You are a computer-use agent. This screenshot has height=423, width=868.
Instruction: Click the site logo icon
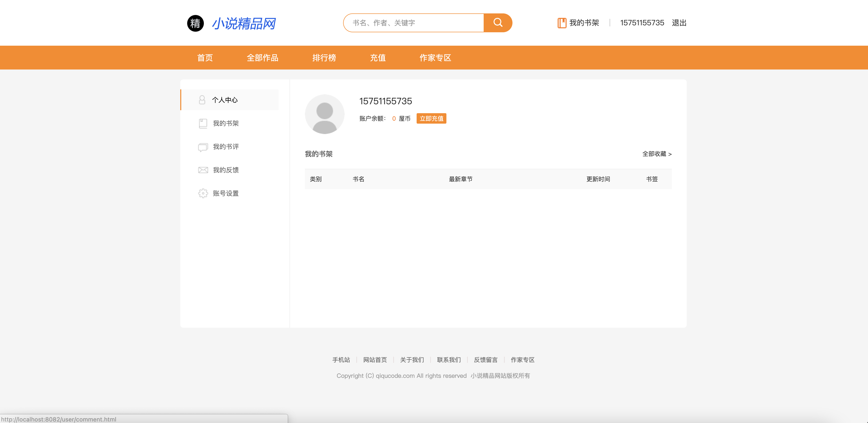(x=195, y=23)
